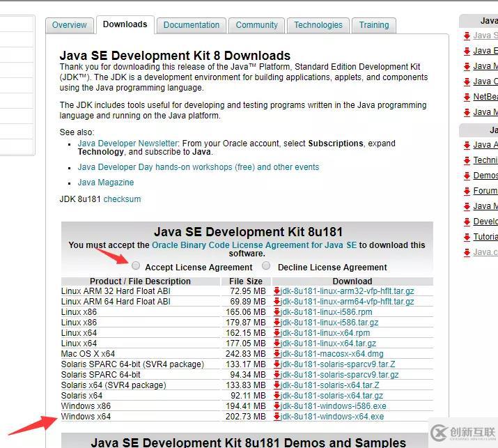Switch to the Overview tab

69,25
